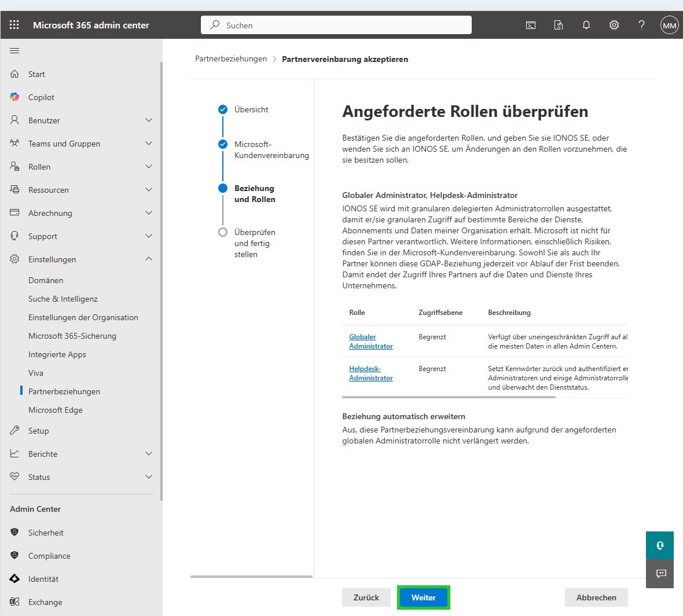
Task: Click the document icon beside Cloud Shell
Action: (x=559, y=25)
